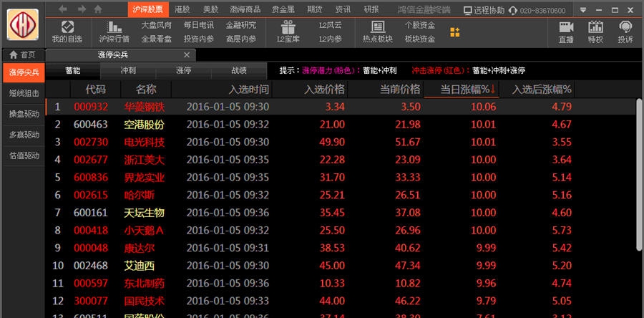Open the title bar dropdown menu arrow

[x=582, y=10]
